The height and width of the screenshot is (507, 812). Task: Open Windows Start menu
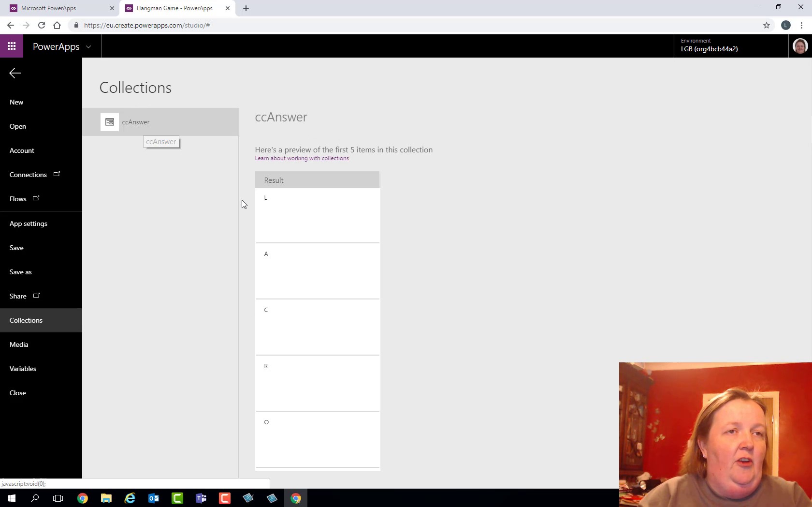pos(12,498)
